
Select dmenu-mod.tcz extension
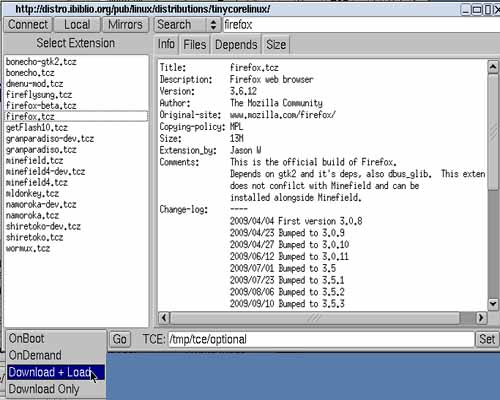point(76,84)
